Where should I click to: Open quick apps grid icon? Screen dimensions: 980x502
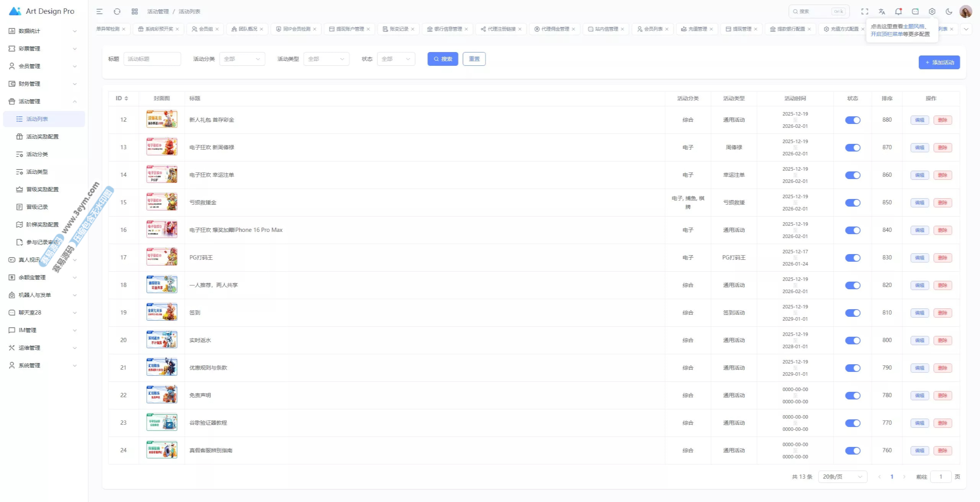click(x=135, y=11)
